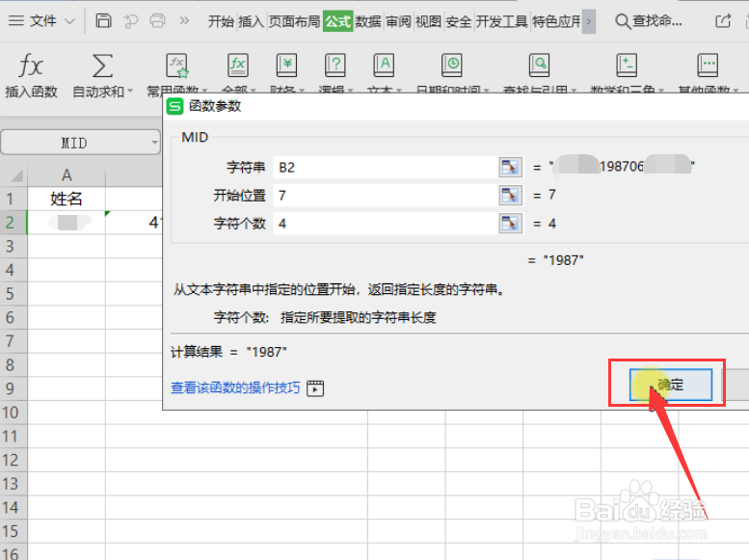Image resolution: width=749 pixels, height=560 pixels.
Task: Open the 数学和三角 functions icon
Action: (627, 65)
